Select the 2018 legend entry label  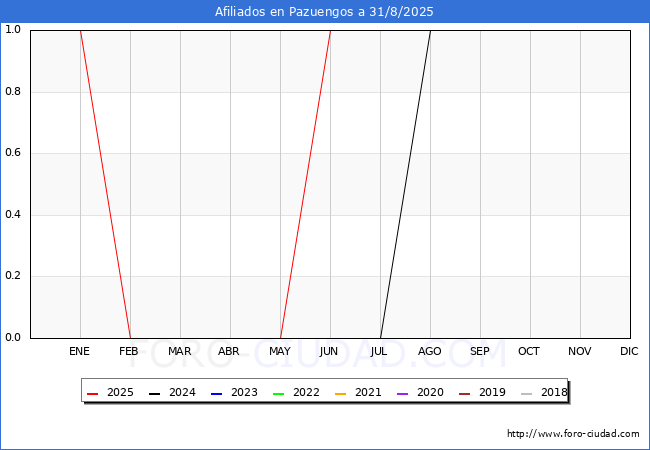point(554,393)
